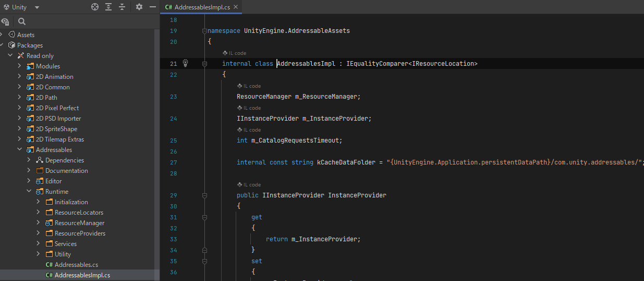Fold the namespace block at line 19
The width and height of the screenshot is (644, 281).
point(204,31)
